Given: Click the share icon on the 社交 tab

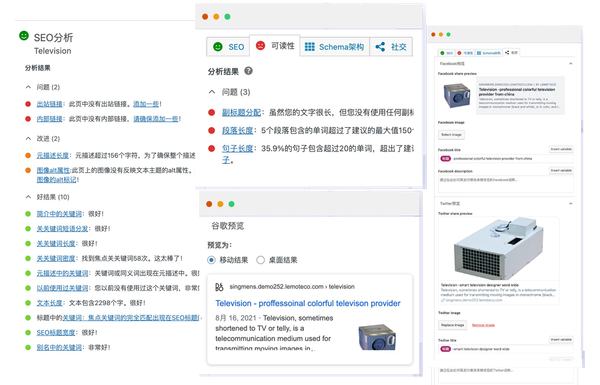Looking at the screenshot, I should (380, 47).
